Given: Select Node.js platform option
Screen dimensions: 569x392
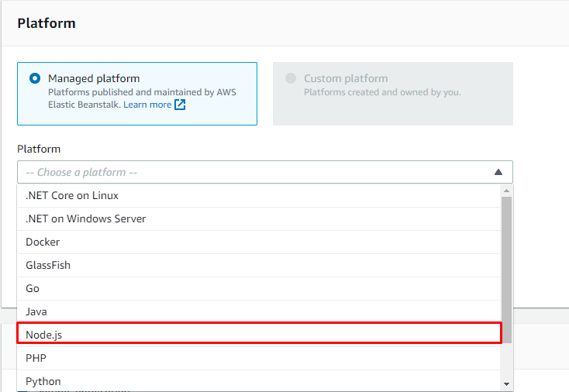Looking at the screenshot, I should (258, 333).
